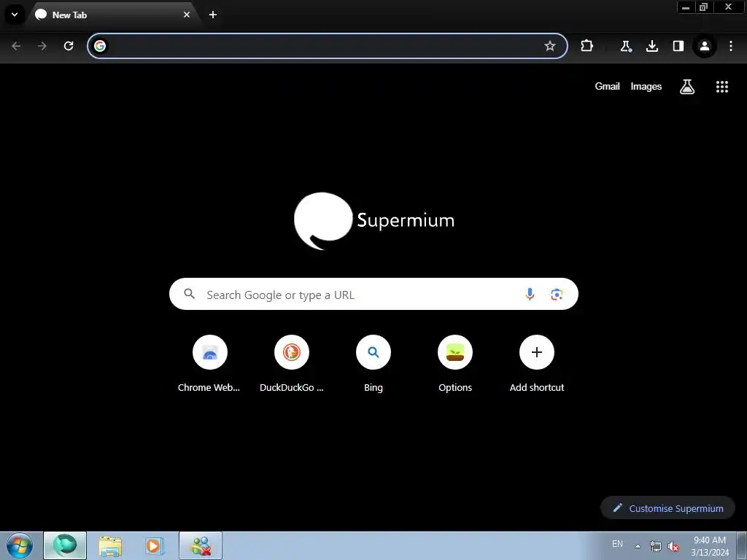Launch Windows Media Player from taskbar
Viewport: 747px width, 560px height.
click(x=154, y=545)
